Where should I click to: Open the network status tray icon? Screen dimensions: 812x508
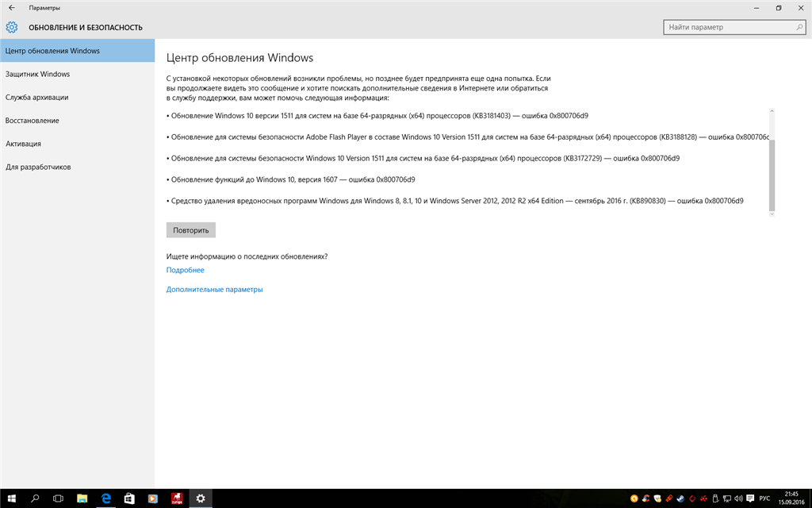pos(727,499)
